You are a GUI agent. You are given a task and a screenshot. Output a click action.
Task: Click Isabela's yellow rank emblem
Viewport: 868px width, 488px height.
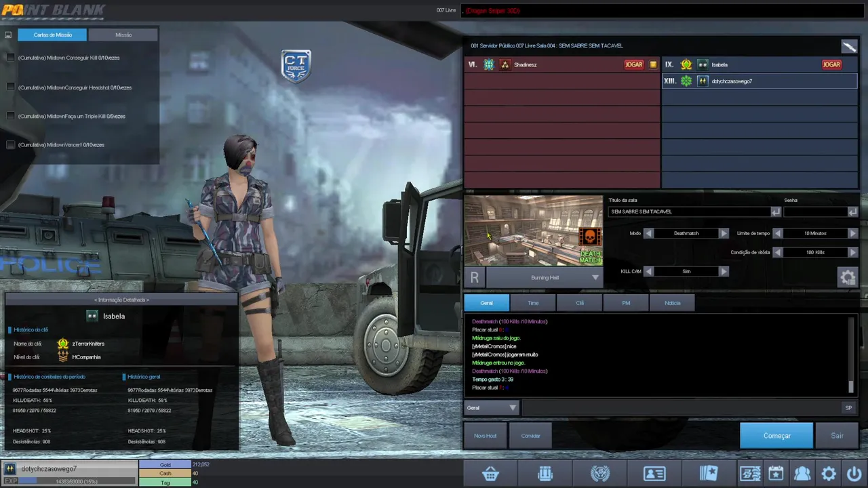click(x=686, y=64)
